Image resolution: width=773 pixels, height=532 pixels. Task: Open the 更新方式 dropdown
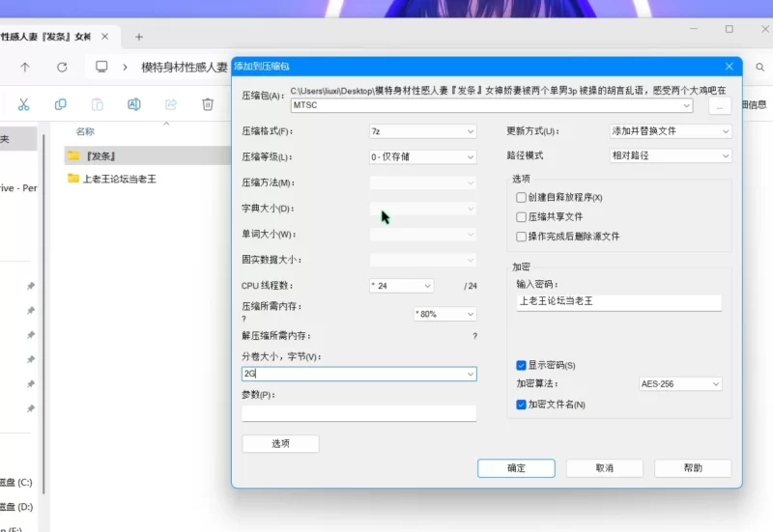671,131
